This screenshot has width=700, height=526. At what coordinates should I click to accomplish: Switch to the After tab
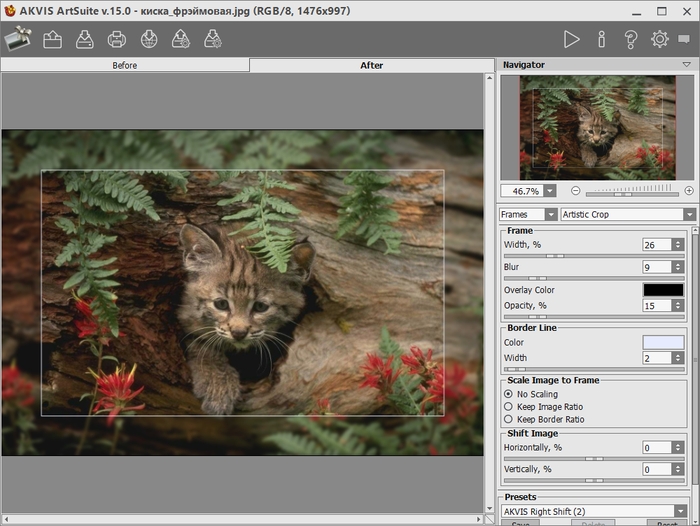(371, 65)
